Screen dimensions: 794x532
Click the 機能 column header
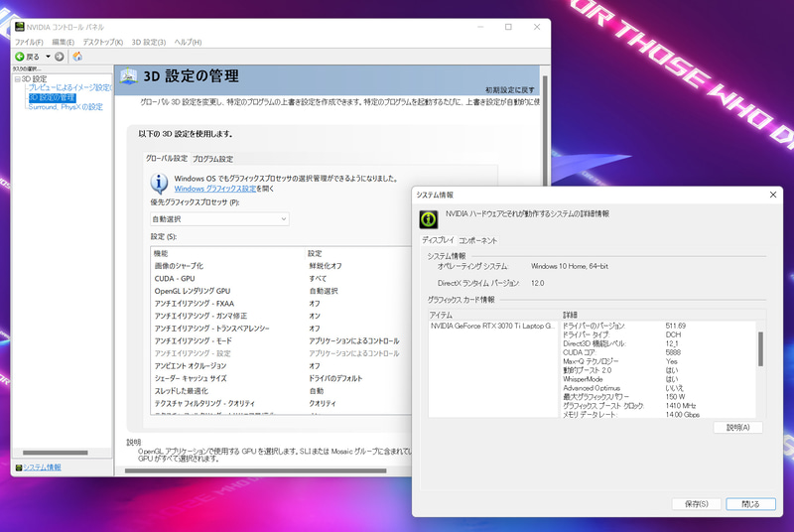tap(228, 253)
